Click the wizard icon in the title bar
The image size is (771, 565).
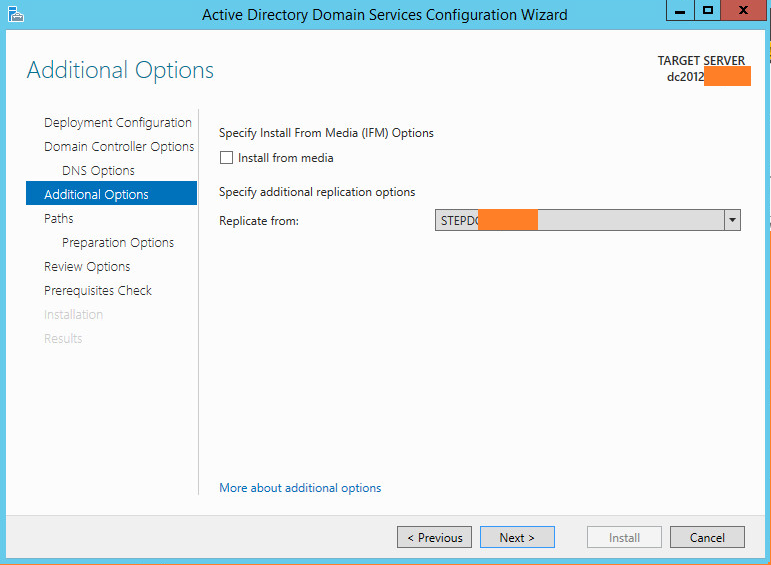click(15, 14)
